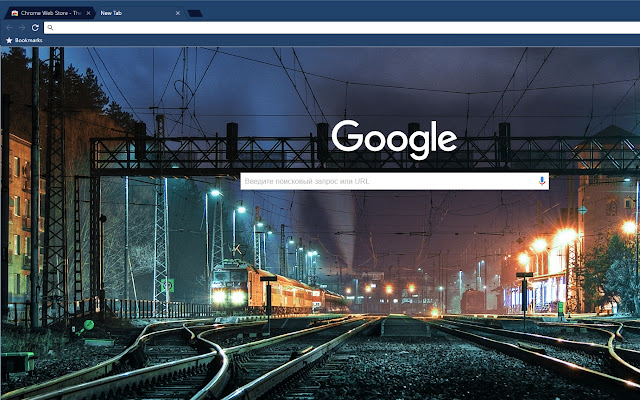Focus the browser address bar

coord(342,28)
